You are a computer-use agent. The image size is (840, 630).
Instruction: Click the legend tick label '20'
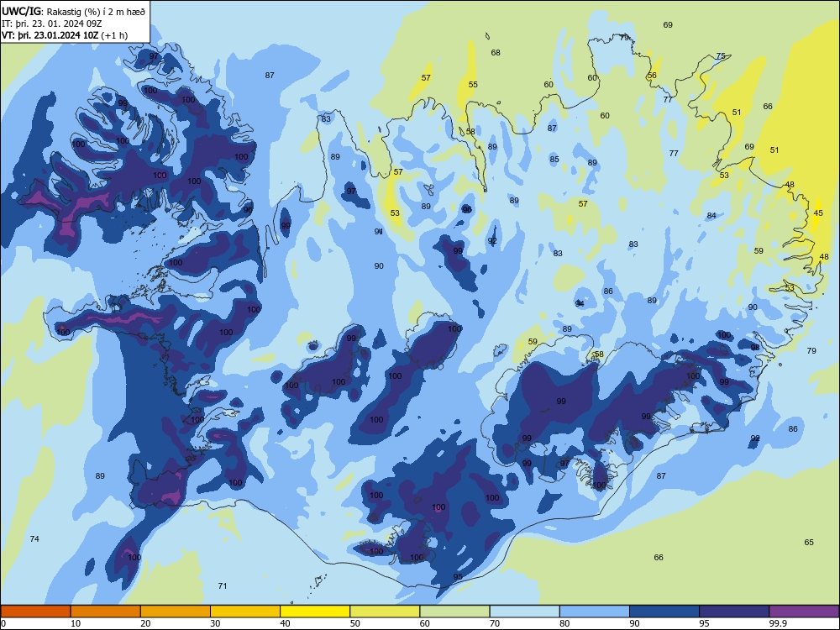[x=145, y=623]
